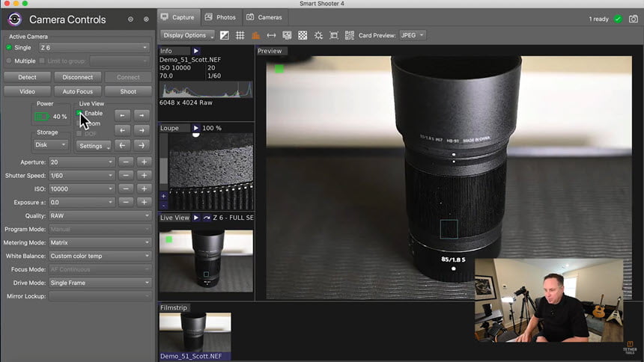Toggle the Live View Enable checkbox
Image resolution: width=644 pixels, height=362 pixels.
click(79, 113)
